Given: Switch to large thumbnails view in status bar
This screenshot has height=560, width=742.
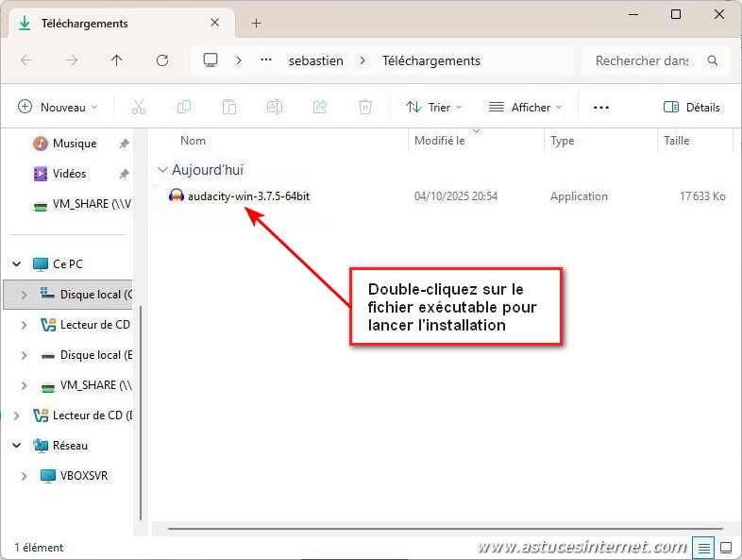Looking at the screenshot, I should coord(726,547).
